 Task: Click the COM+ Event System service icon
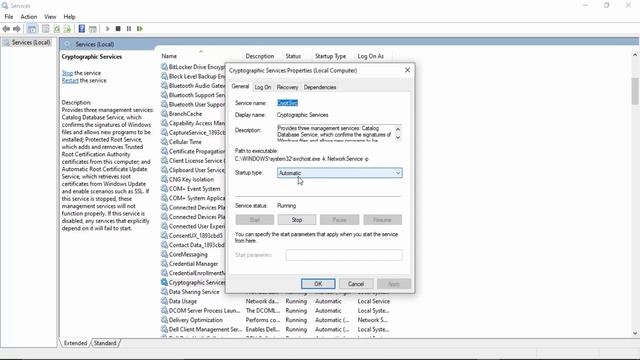(x=164, y=189)
